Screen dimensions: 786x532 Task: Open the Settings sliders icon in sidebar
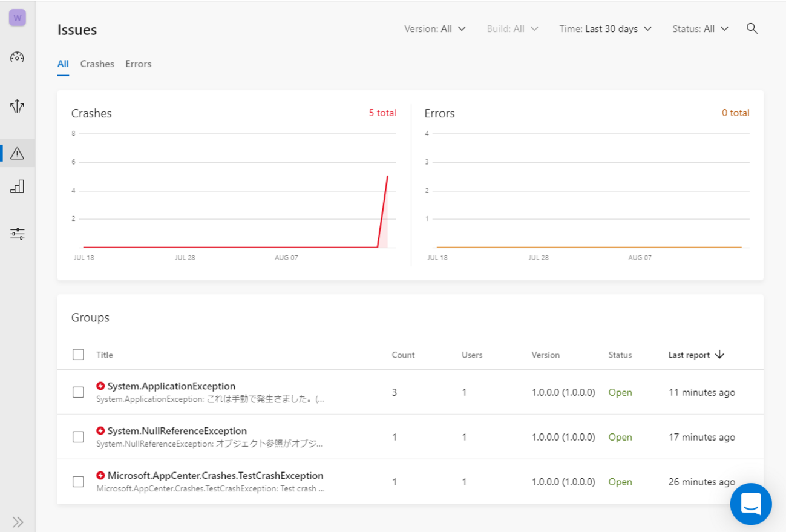coord(17,234)
